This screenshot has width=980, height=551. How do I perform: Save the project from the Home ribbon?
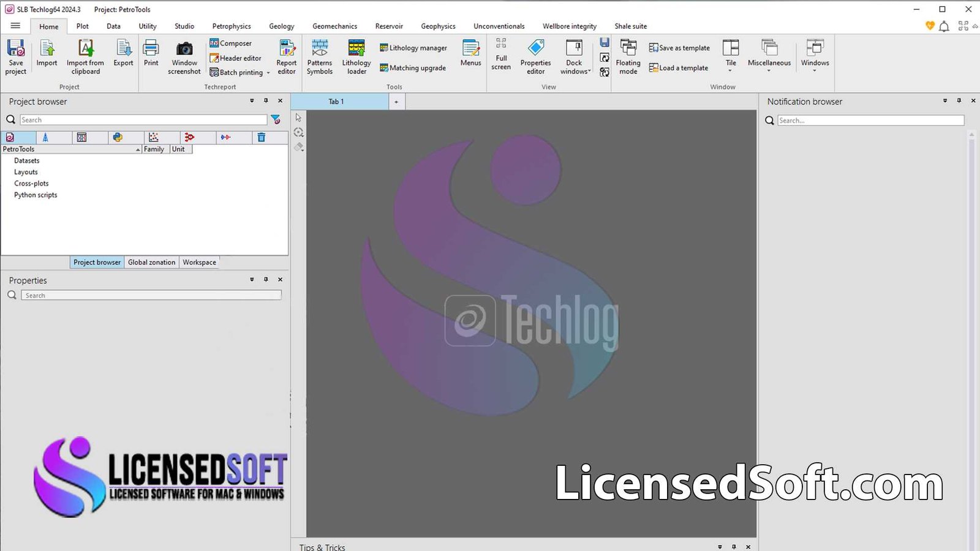click(x=16, y=57)
